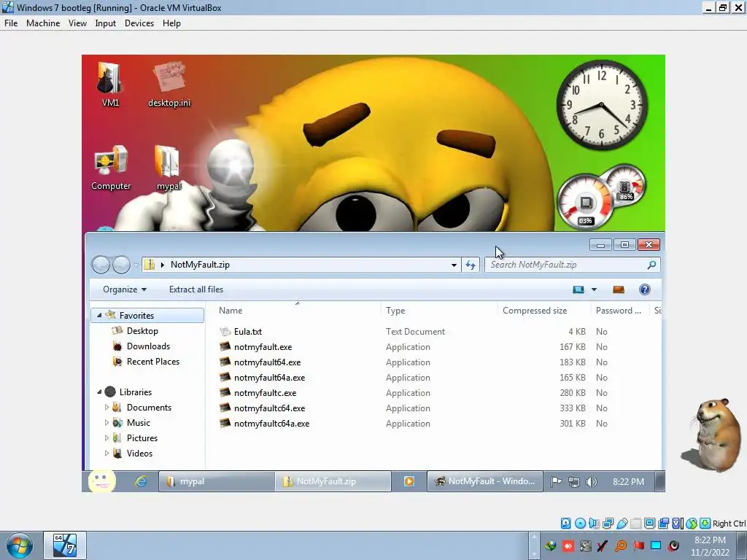Open VirtualBox Input menu
This screenshot has height=560, width=747.
point(105,23)
